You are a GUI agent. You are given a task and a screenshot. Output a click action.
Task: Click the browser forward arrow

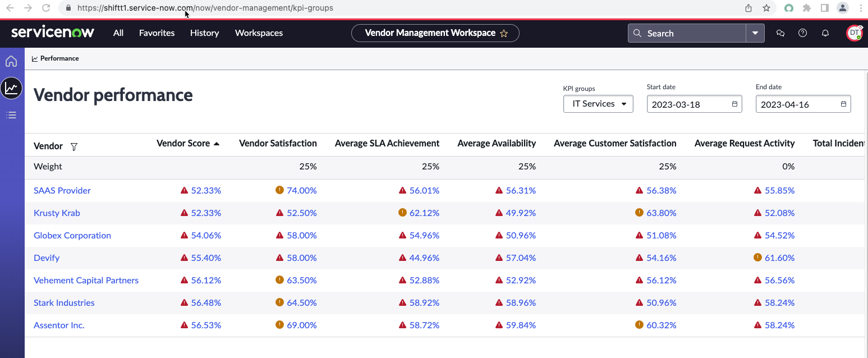[x=28, y=8]
